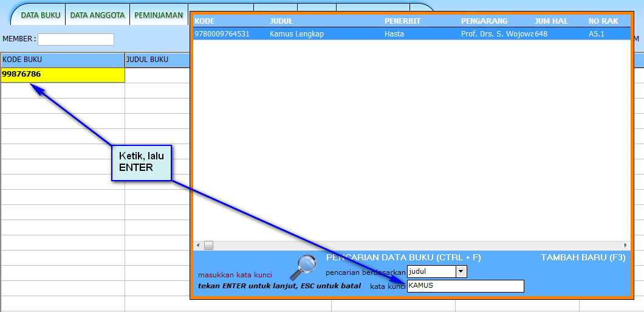The height and width of the screenshot is (312, 644).
Task: Select the yellow cell with code 99876786
Action: 63,75
